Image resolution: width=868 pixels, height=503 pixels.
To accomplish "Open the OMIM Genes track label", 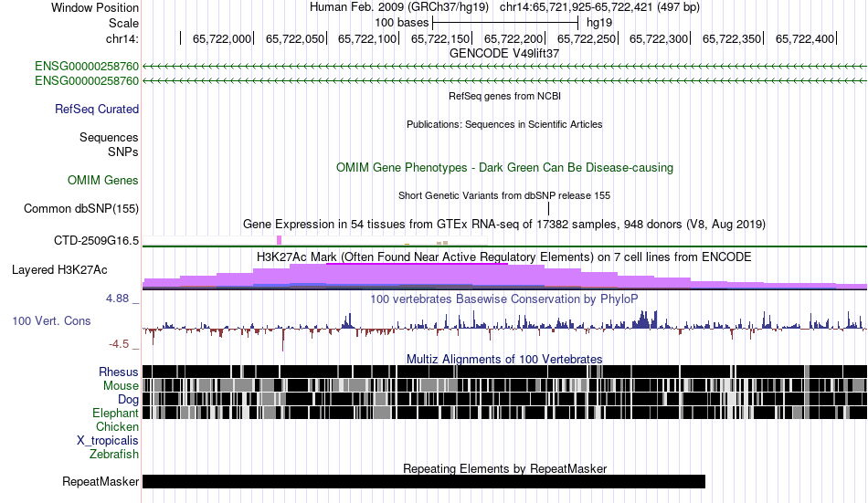I will 102,181.
